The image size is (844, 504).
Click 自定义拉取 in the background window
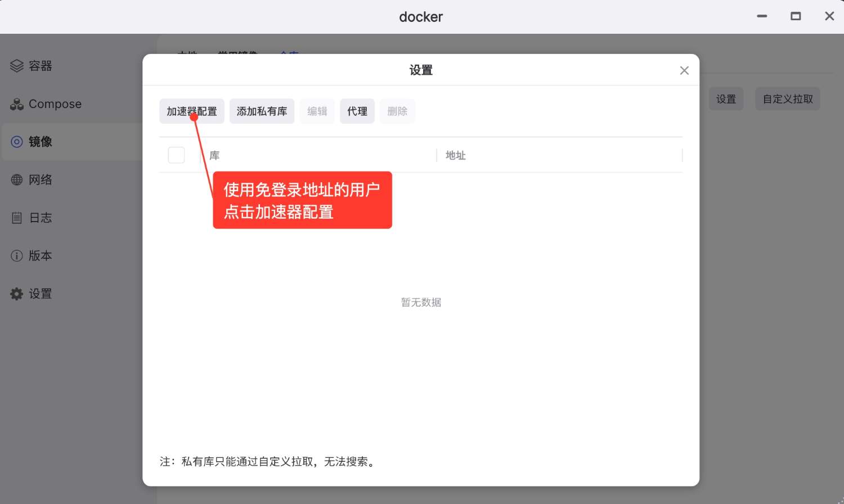point(787,98)
